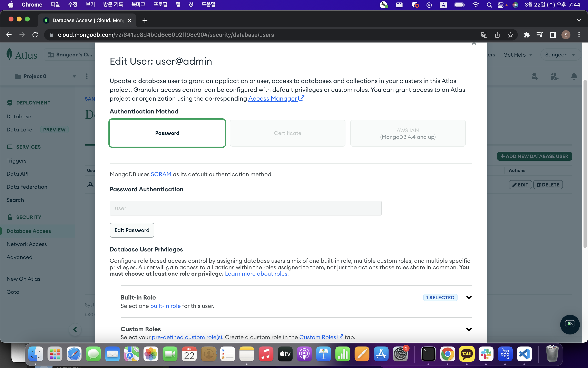This screenshot has height=368, width=588.
Task: Open Finder from the Dock
Action: pos(36,354)
